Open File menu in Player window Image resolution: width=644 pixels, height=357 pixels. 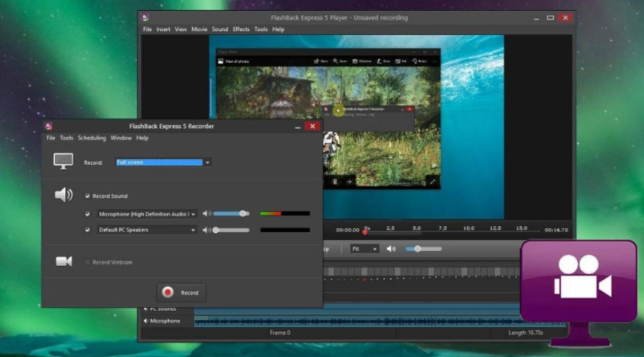(x=147, y=29)
